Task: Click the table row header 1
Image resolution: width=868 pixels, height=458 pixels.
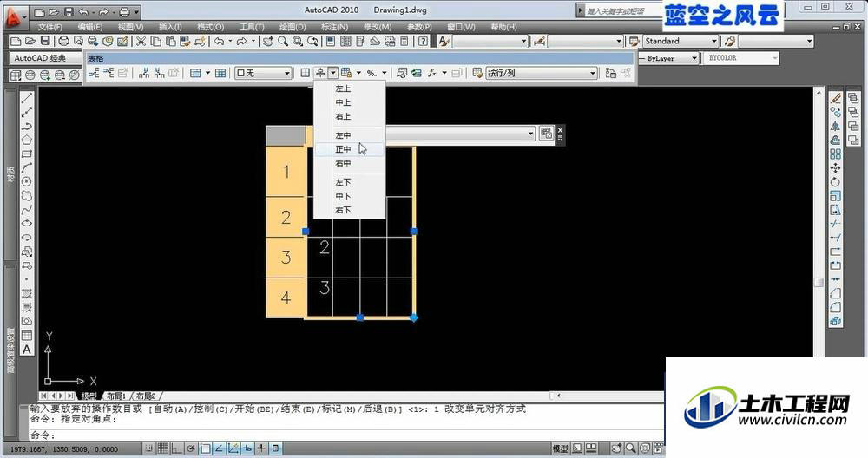Action: click(x=286, y=172)
